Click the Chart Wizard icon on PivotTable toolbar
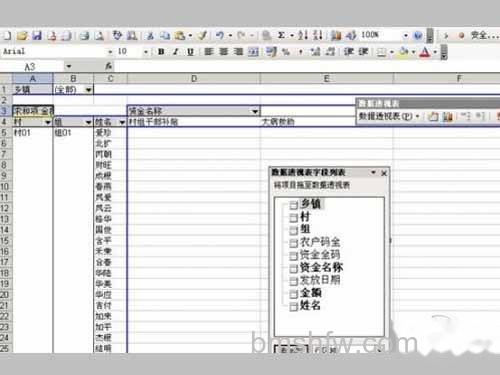 click(448, 116)
